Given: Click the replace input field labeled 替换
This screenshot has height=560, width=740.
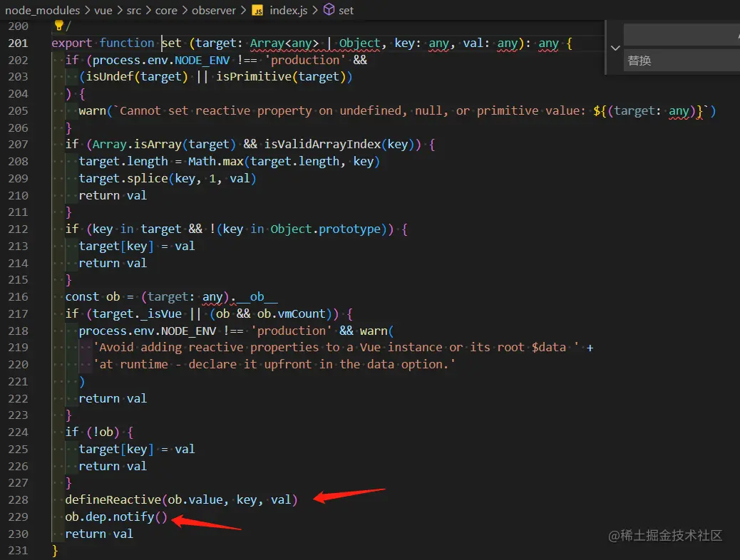Looking at the screenshot, I should coord(682,61).
